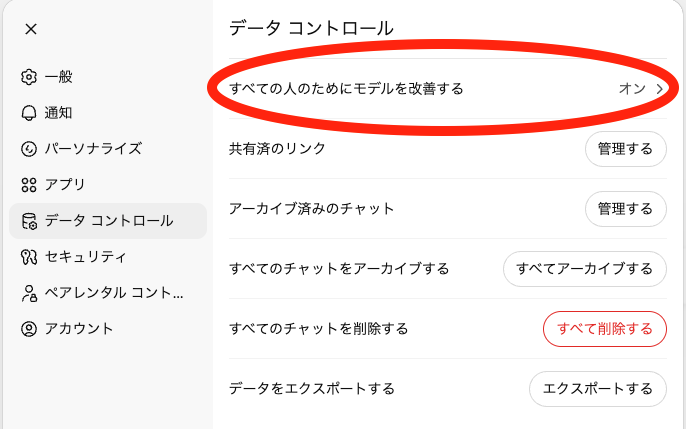Click the profile icon beside アカウント
686x429 pixels.
tap(29, 329)
